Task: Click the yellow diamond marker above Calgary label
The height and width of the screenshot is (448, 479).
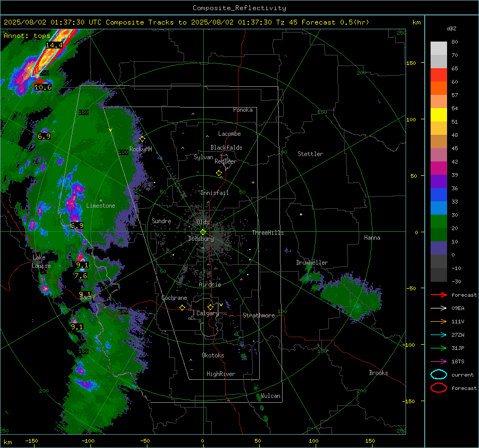Action: click(x=210, y=307)
